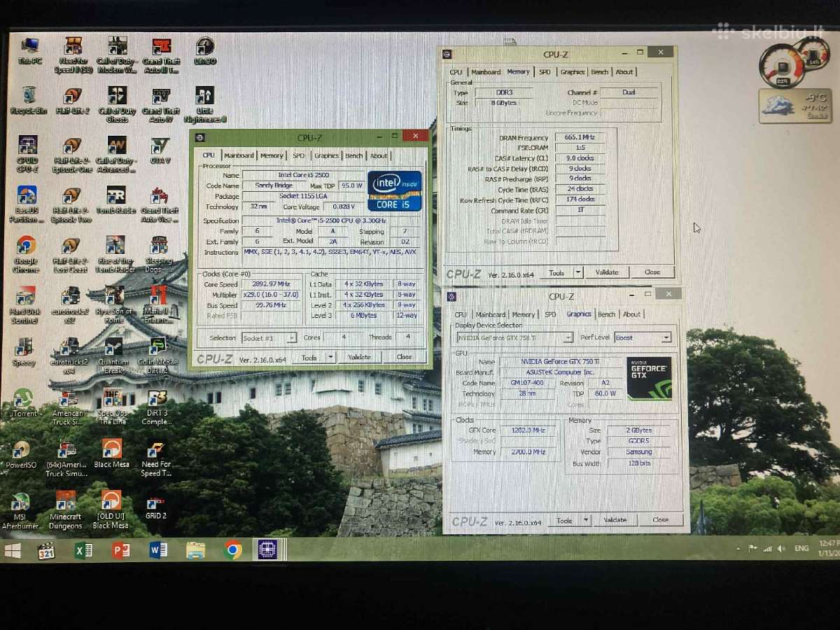Click Tools button in CPU window
840x630 pixels.
309,357
